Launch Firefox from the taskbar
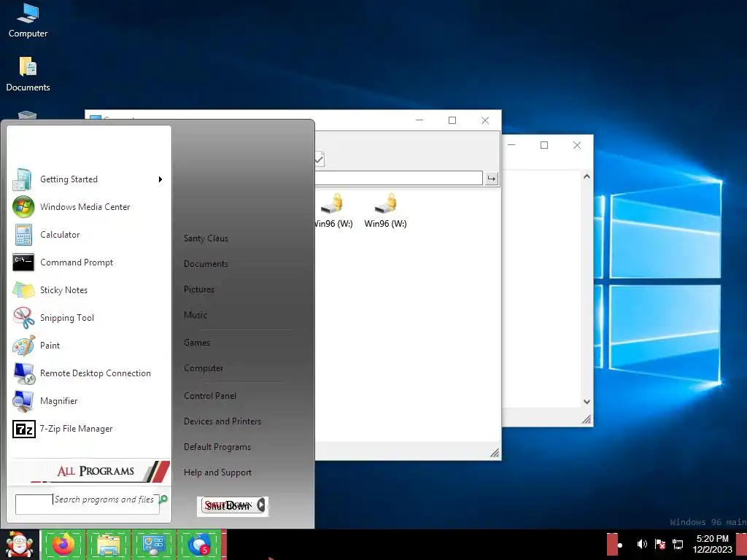This screenshot has height=560, width=747. tap(63, 545)
